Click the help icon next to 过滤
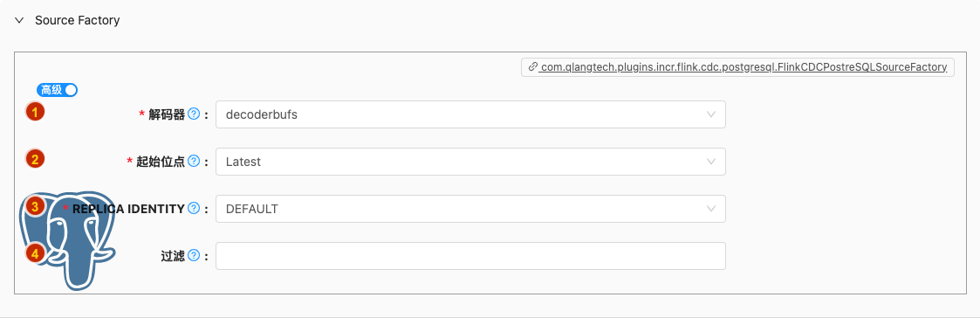The image size is (980, 318). point(193,255)
